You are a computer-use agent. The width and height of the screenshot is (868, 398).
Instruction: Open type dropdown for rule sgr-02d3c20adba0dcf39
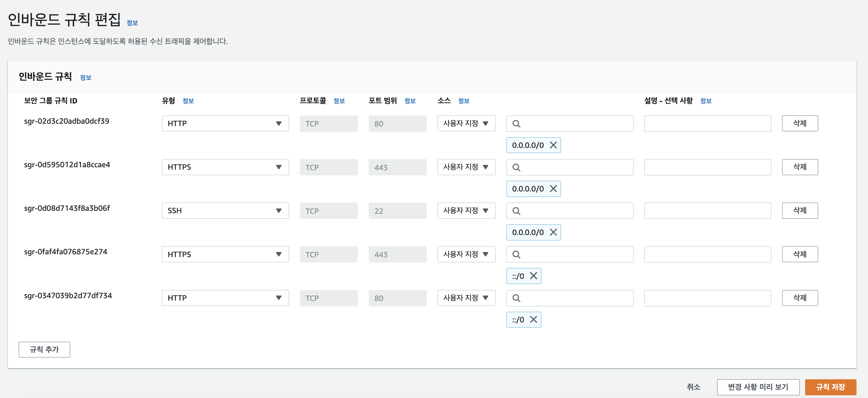pyautogui.click(x=225, y=123)
